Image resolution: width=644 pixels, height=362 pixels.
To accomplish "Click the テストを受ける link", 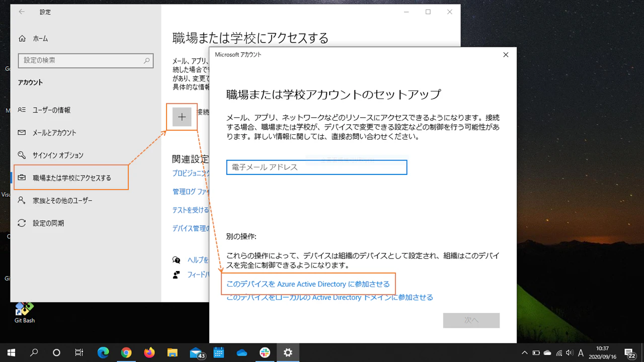I will (x=191, y=210).
